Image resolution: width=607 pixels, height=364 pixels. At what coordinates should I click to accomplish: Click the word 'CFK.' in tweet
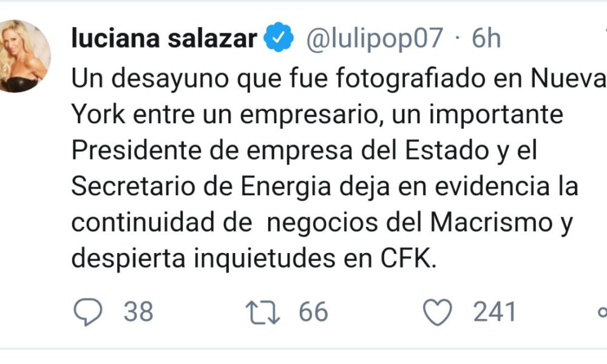pyautogui.click(x=409, y=258)
